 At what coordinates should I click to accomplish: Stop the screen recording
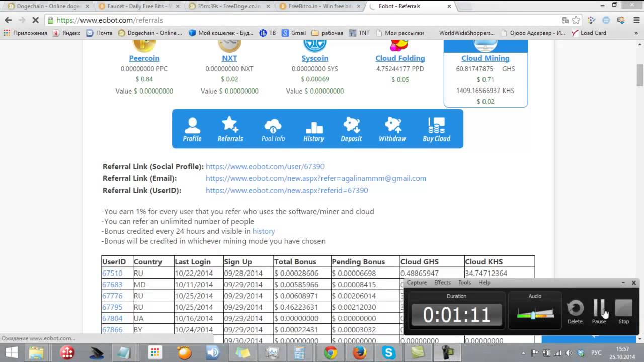point(623,311)
